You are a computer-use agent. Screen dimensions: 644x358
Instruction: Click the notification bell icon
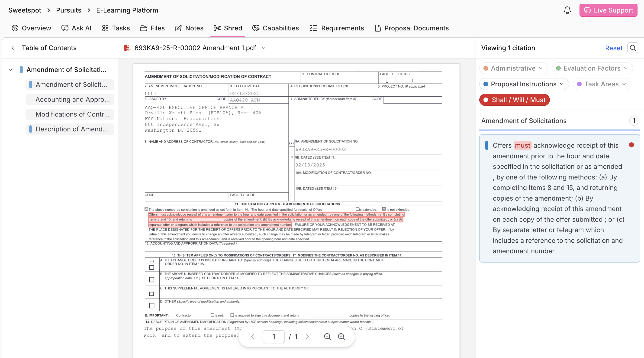point(567,10)
